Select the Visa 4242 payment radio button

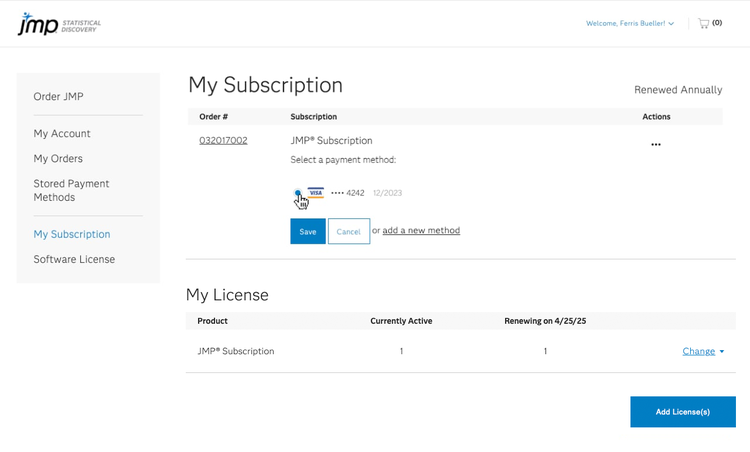[x=297, y=193]
